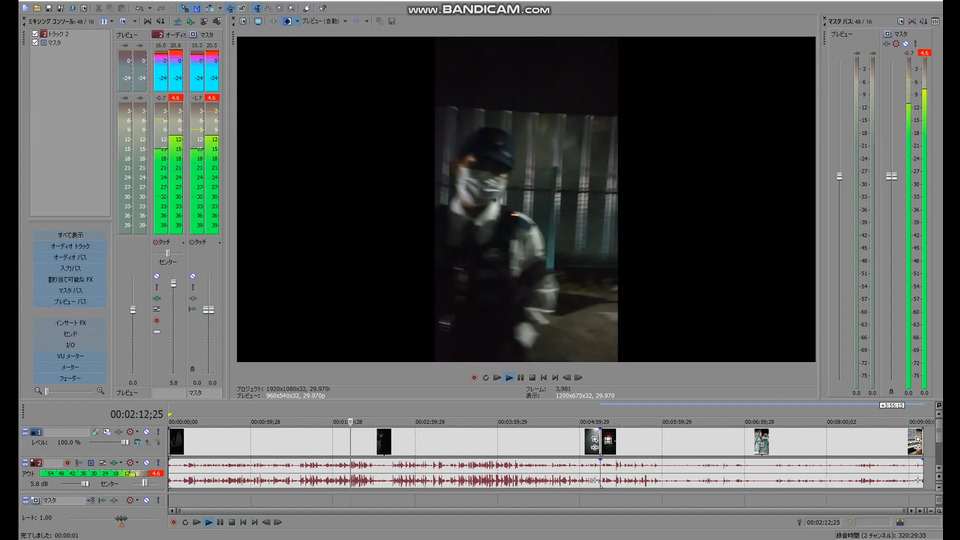Open external monitor preview icon
Image resolution: width=960 pixels, height=540 pixels.
click(257, 21)
